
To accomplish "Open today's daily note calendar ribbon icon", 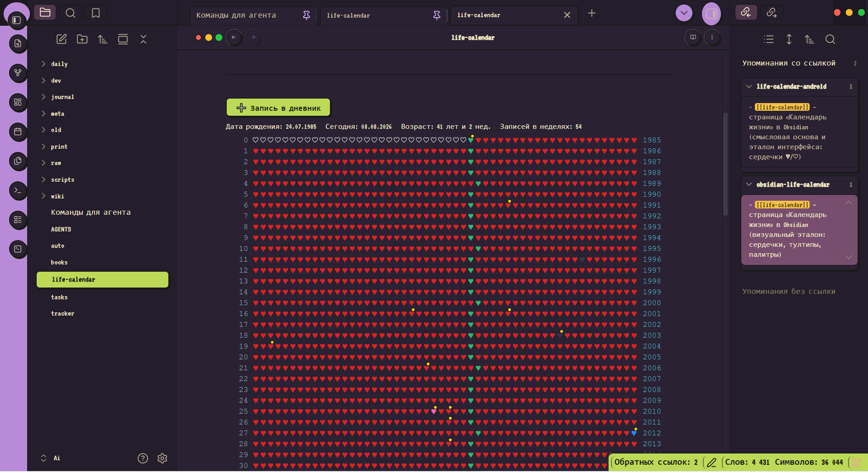I will point(18,131).
